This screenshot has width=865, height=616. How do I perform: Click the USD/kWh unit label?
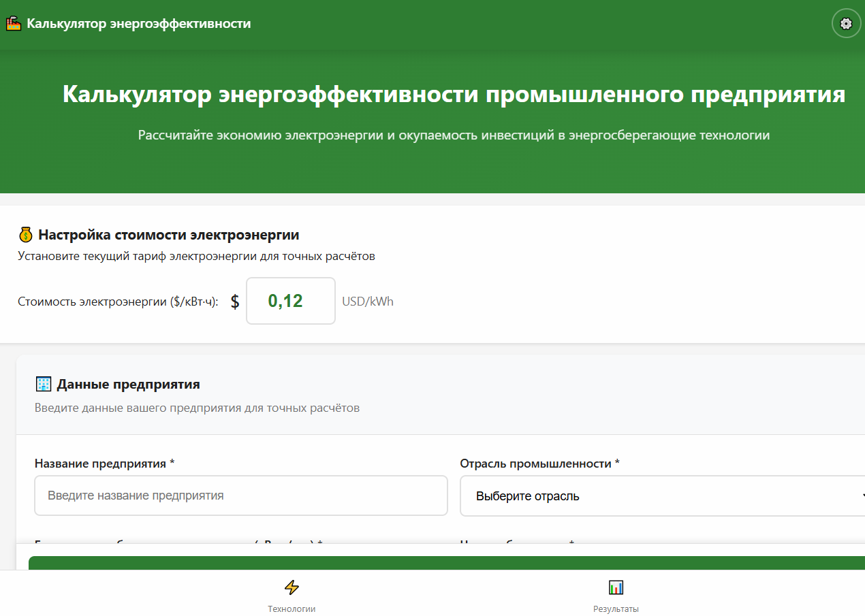click(x=368, y=301)
